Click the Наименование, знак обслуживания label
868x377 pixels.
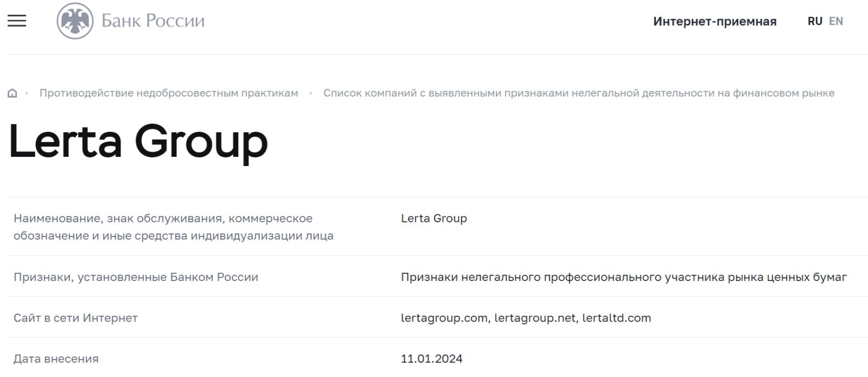click(174, 227)
